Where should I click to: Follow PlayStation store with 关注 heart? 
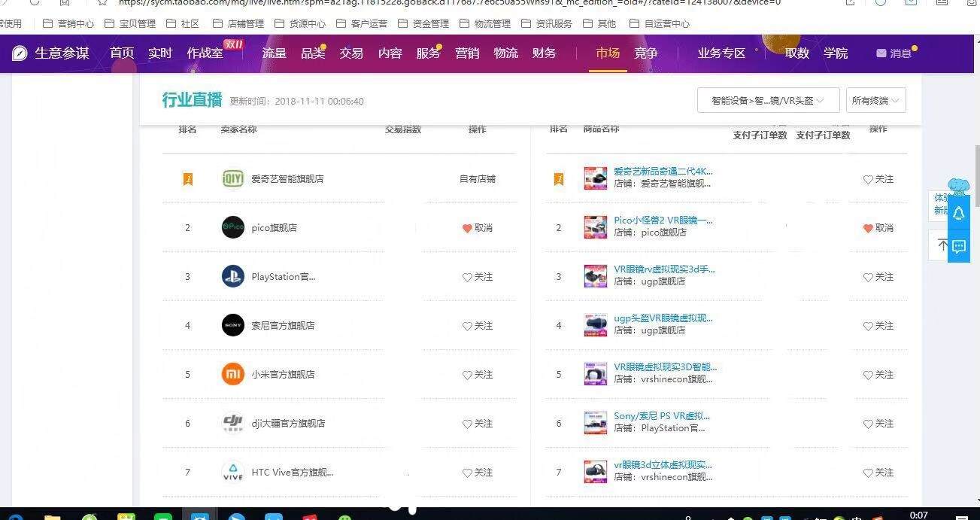click(477, 277)
